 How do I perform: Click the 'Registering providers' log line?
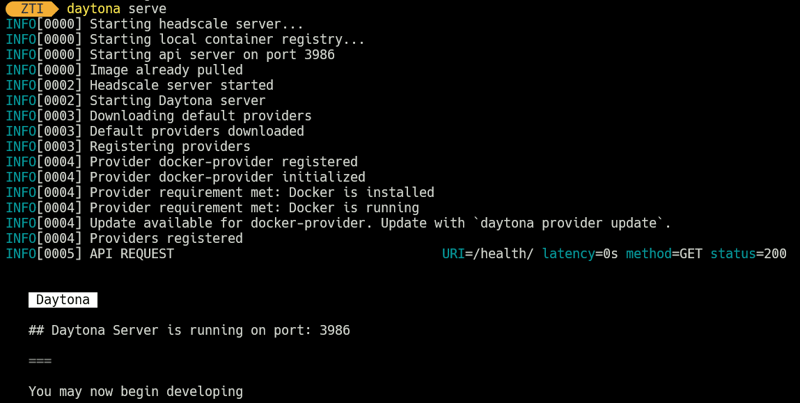point(128,146)
